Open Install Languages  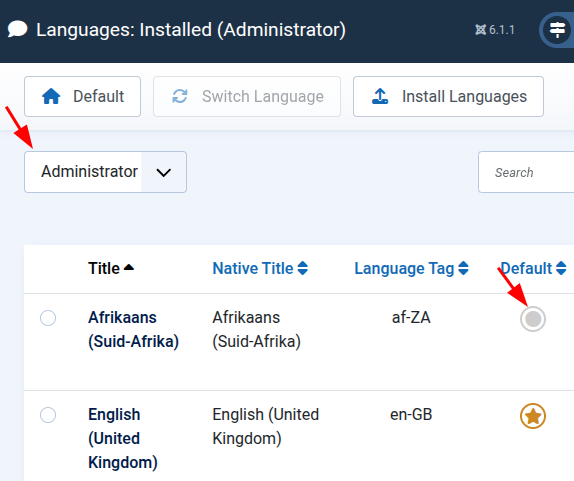[448, 97]
